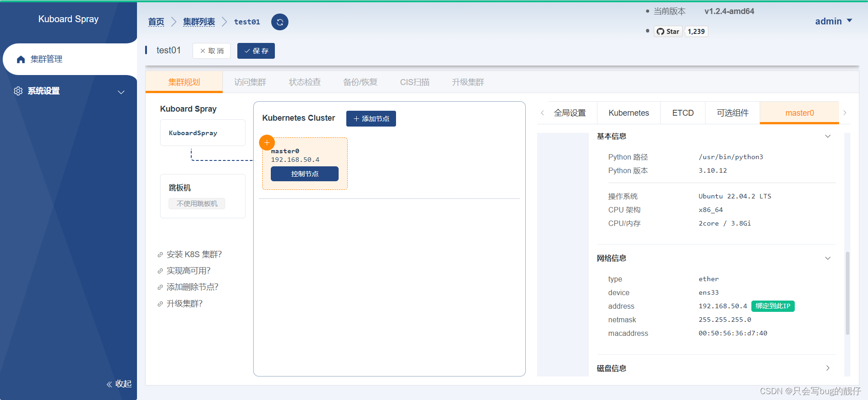Open the 集群列表 breadcrumb link

click(x=199, y=22)
